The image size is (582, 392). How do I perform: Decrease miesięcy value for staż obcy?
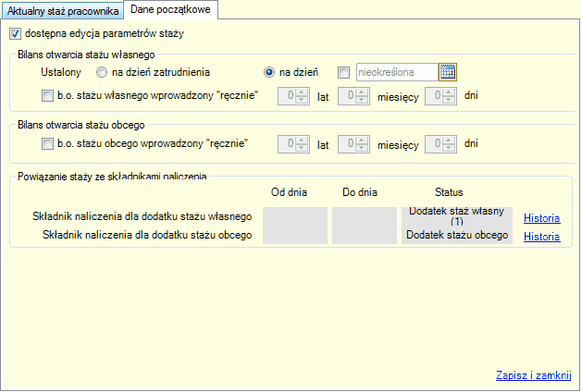(363, 148)
